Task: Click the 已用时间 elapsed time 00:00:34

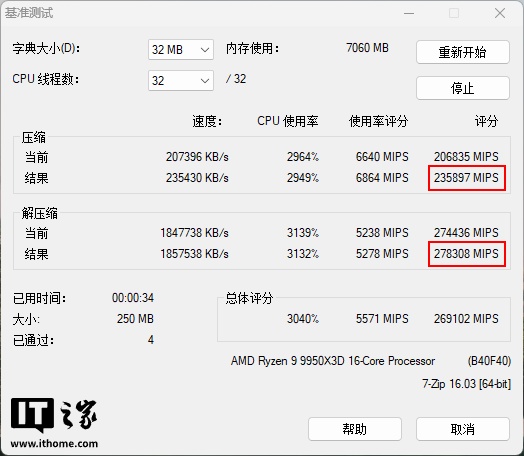Action: [133, 298]
